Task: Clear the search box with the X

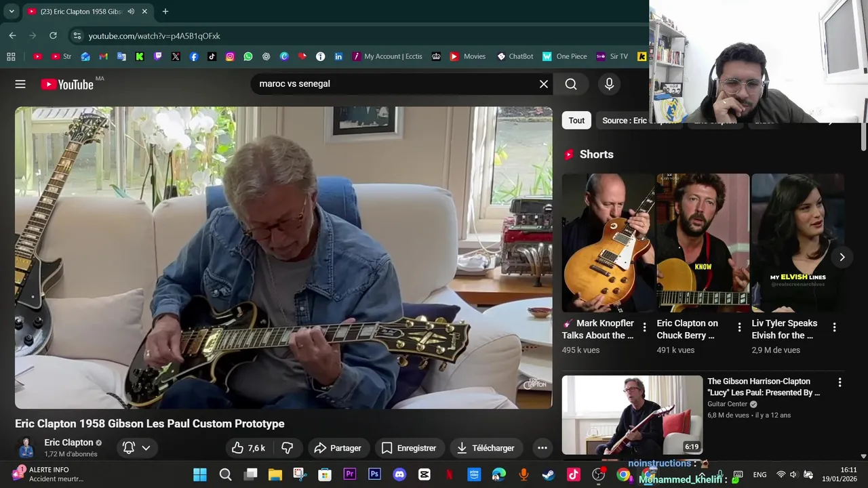Action: tap(543, 84)
